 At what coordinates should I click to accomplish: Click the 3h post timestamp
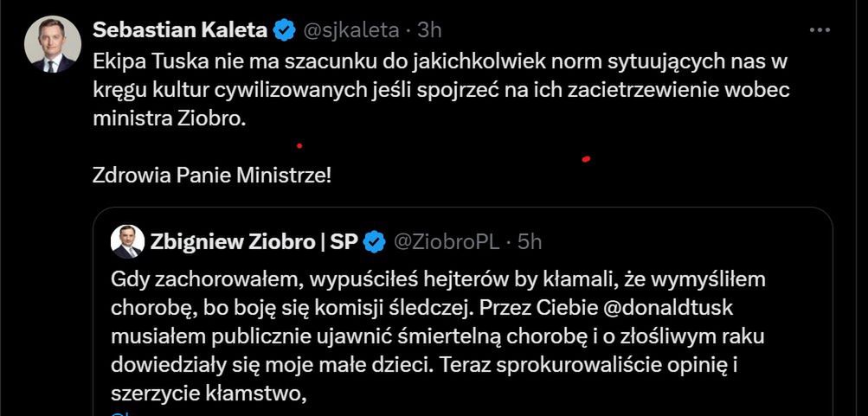(429, 30)
